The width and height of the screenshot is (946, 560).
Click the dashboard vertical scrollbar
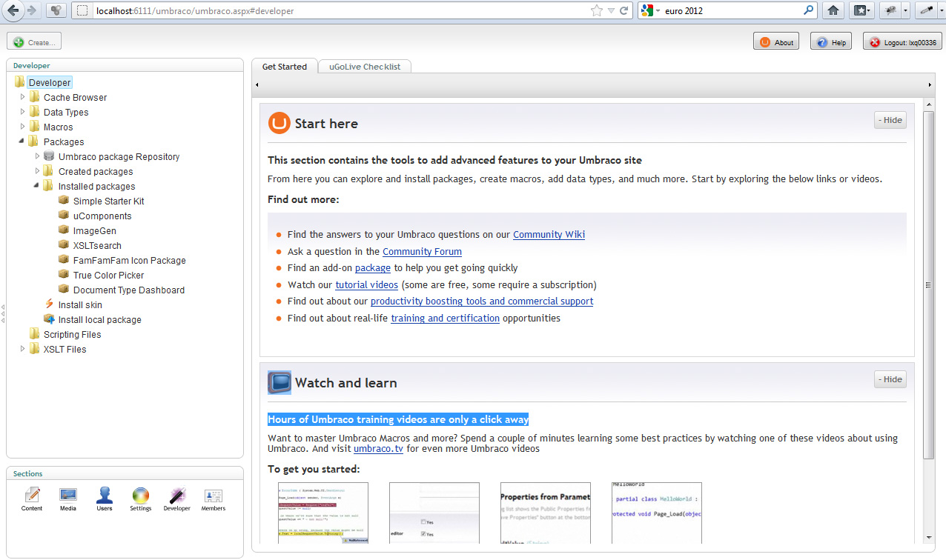(928, 285)
